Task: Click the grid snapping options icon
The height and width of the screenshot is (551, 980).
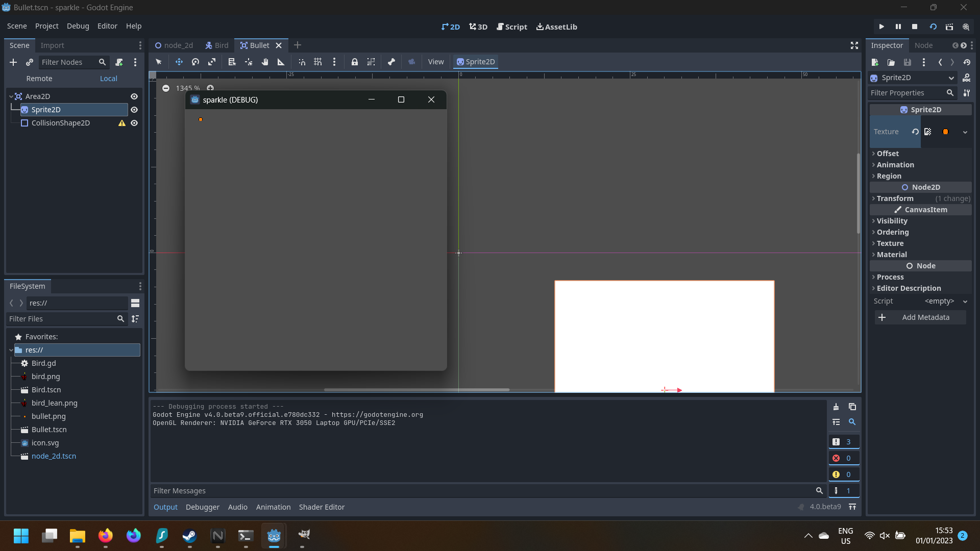Action: pyautogui.click(x=334, y=62)
